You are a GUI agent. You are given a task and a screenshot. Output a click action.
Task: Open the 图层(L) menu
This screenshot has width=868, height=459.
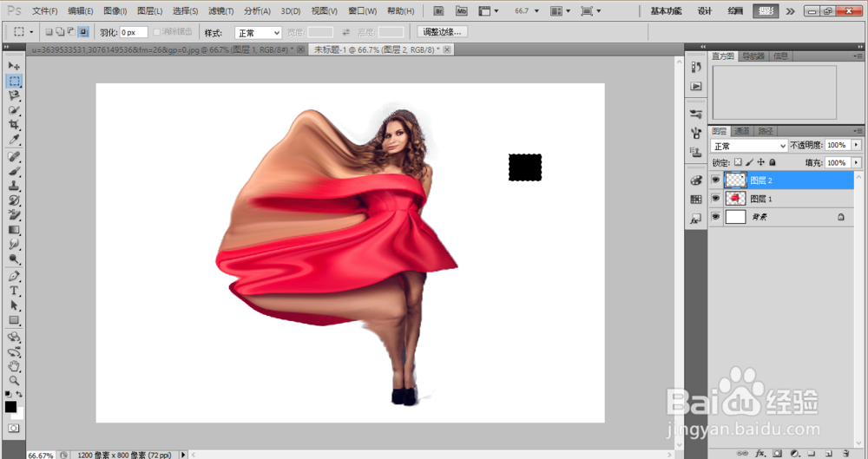(x=149, y=11)
